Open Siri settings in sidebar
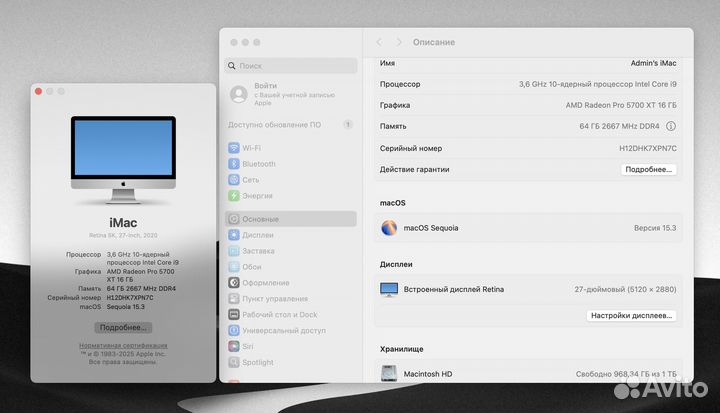Viewport: 720px width, 413px height. click(291, 346)
